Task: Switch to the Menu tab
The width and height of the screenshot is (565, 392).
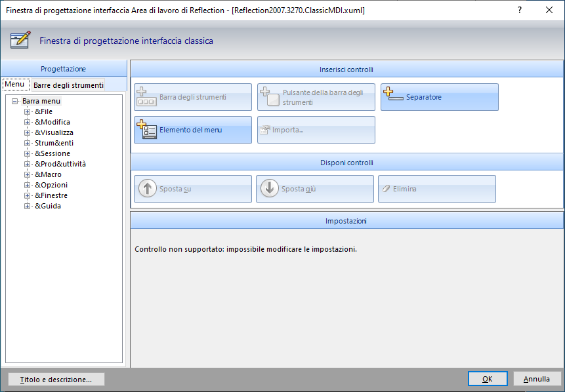Action: coord(16,84)
